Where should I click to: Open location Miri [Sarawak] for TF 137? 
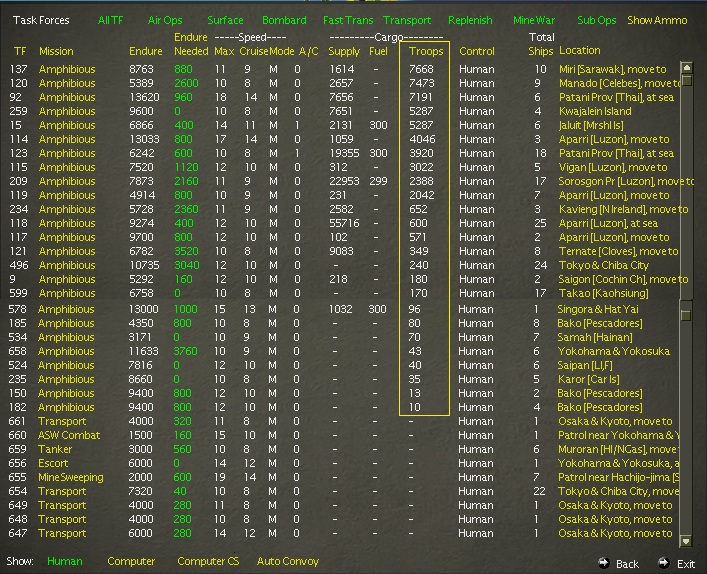click(612, 69)
